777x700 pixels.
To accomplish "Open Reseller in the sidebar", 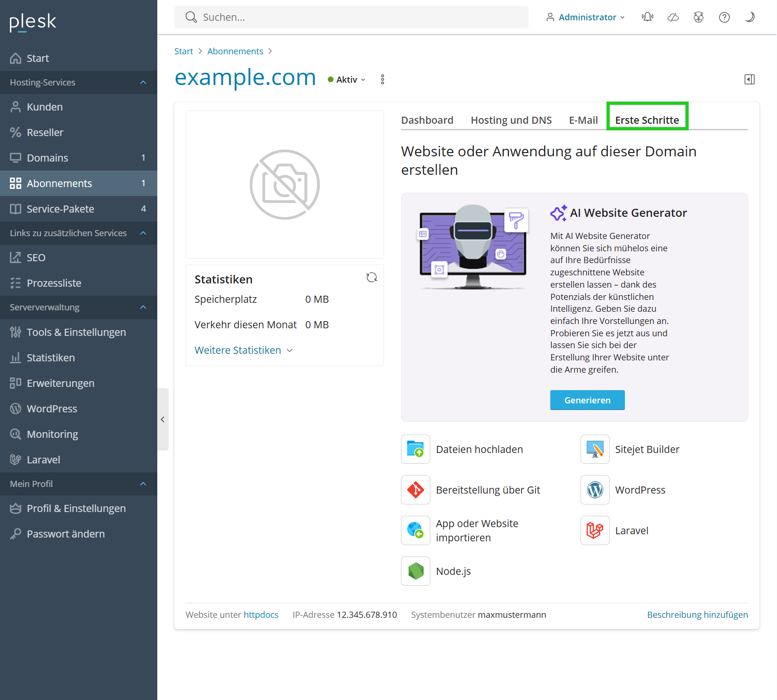I will point(78,132).
